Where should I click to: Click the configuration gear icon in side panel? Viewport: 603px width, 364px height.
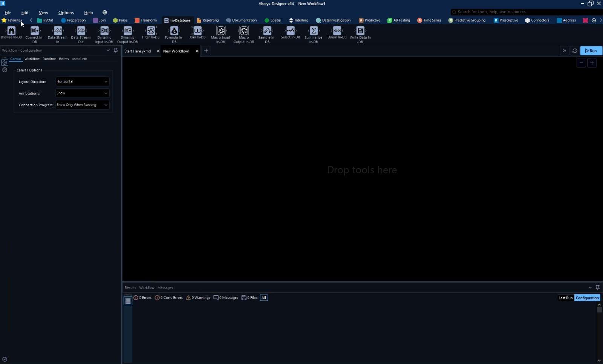(5, 63)
